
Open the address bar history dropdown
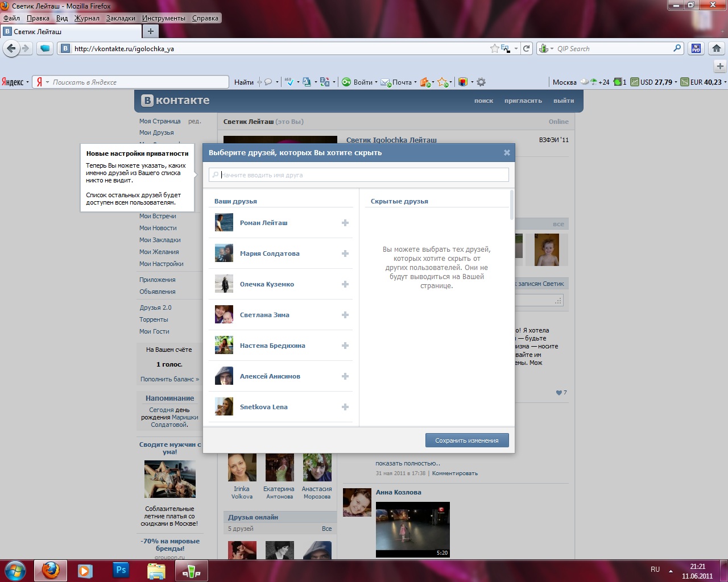(516, 48)
